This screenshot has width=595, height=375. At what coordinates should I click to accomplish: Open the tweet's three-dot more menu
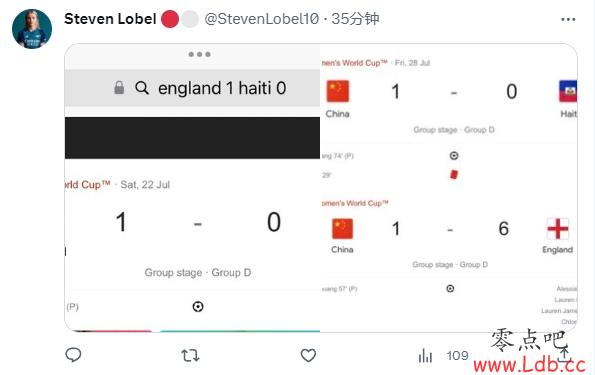click(x=568, y=19)
